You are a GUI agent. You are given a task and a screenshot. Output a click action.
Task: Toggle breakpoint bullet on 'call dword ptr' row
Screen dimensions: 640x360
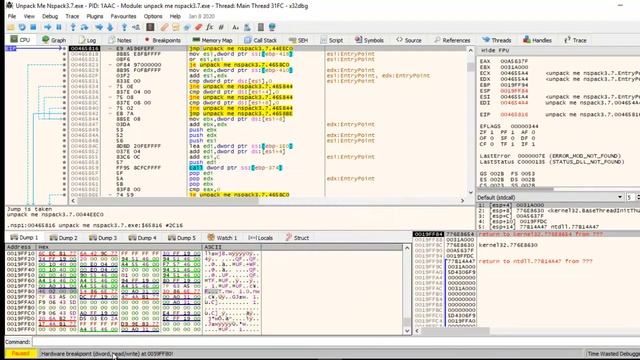click(64, 168)
